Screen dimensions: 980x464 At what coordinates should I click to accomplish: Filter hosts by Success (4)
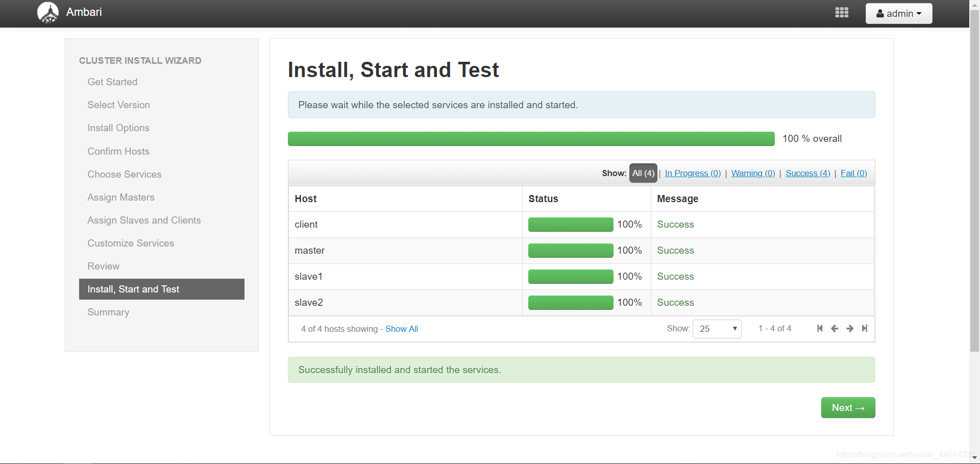(x=808, y=173)
